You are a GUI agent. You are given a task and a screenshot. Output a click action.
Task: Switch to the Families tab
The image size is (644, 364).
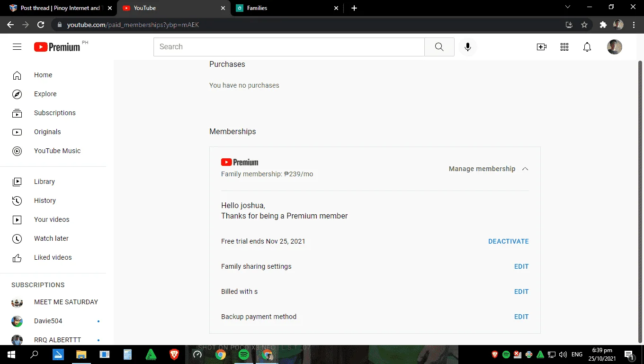click(x=288, y=8)
